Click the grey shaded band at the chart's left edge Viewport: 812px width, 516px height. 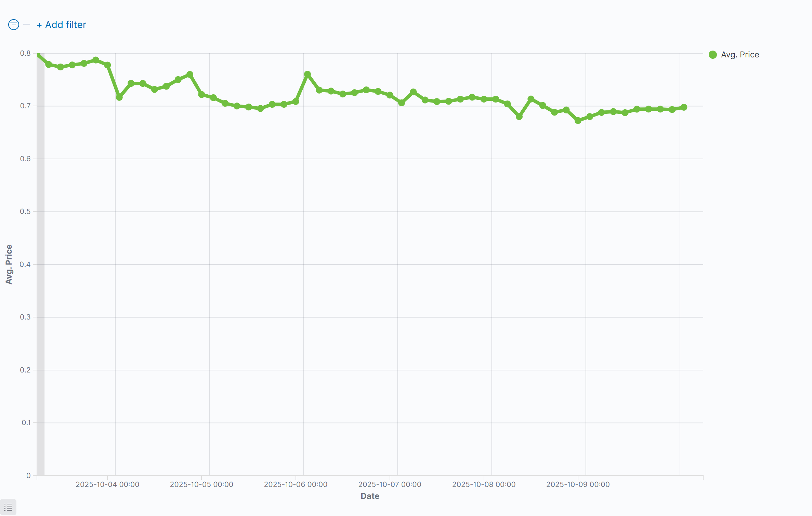pos(41,273)
